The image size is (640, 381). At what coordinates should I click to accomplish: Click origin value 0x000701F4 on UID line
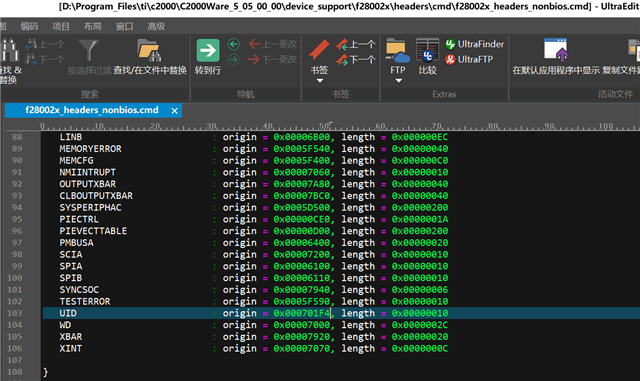(x=302, y=313)
